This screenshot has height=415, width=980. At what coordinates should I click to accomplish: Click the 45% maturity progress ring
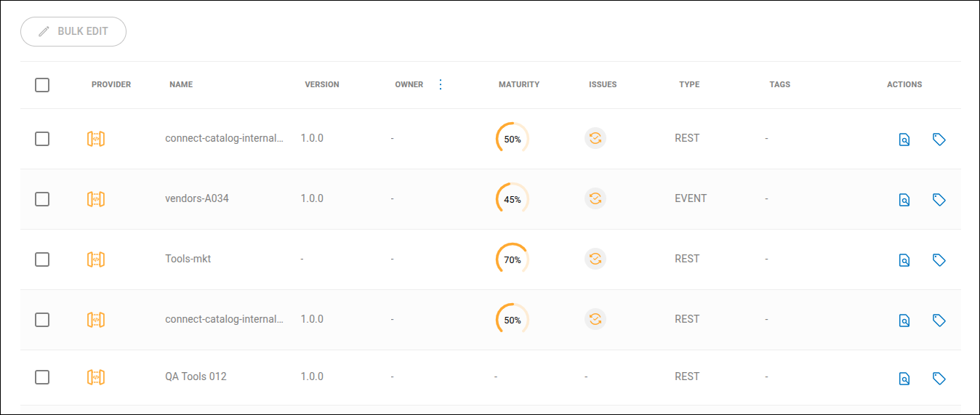513,198
